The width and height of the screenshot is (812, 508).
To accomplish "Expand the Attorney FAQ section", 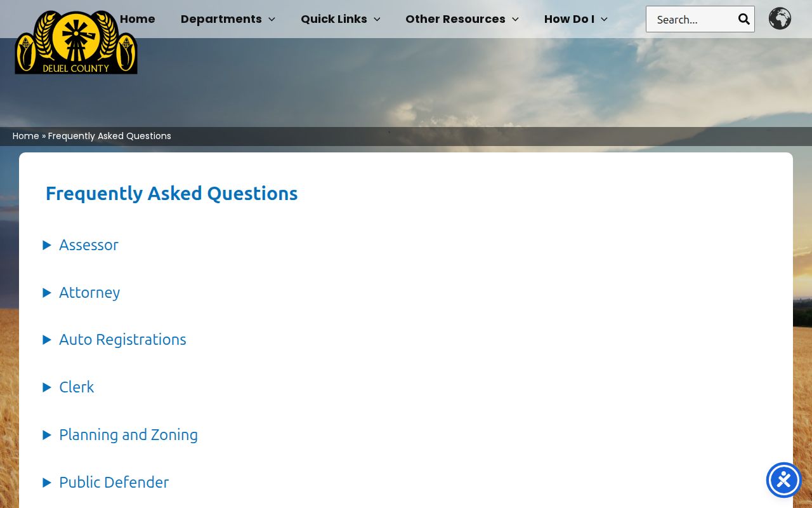I will pyautogui.click(x=81, y=293).
